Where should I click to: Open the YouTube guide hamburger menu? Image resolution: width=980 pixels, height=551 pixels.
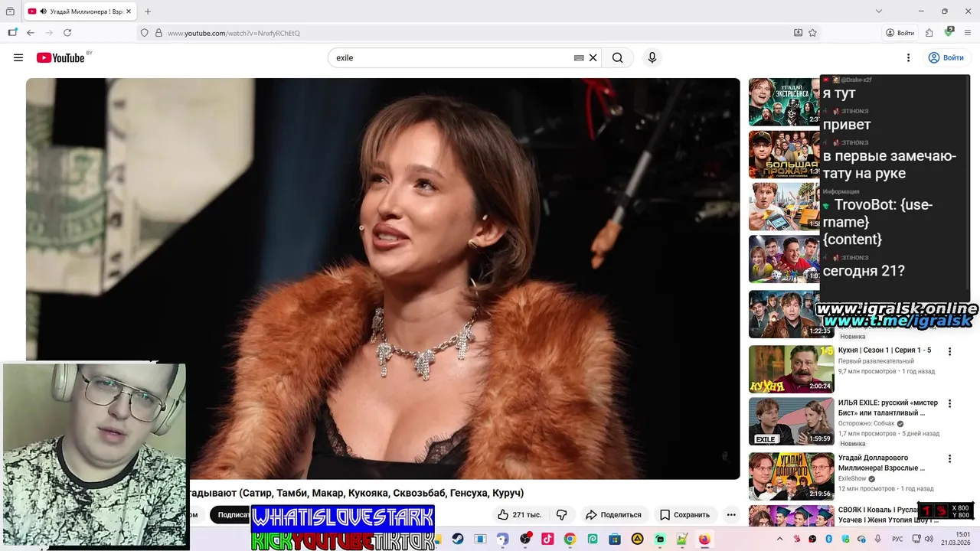18,57
